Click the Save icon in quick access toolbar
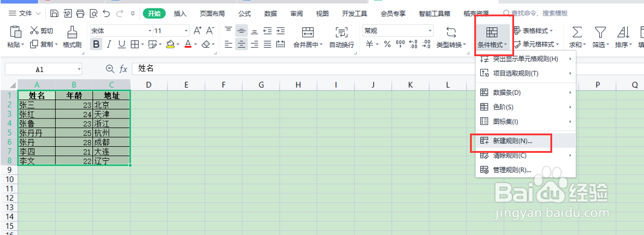 pyautogui.click(x=54, y=13)
